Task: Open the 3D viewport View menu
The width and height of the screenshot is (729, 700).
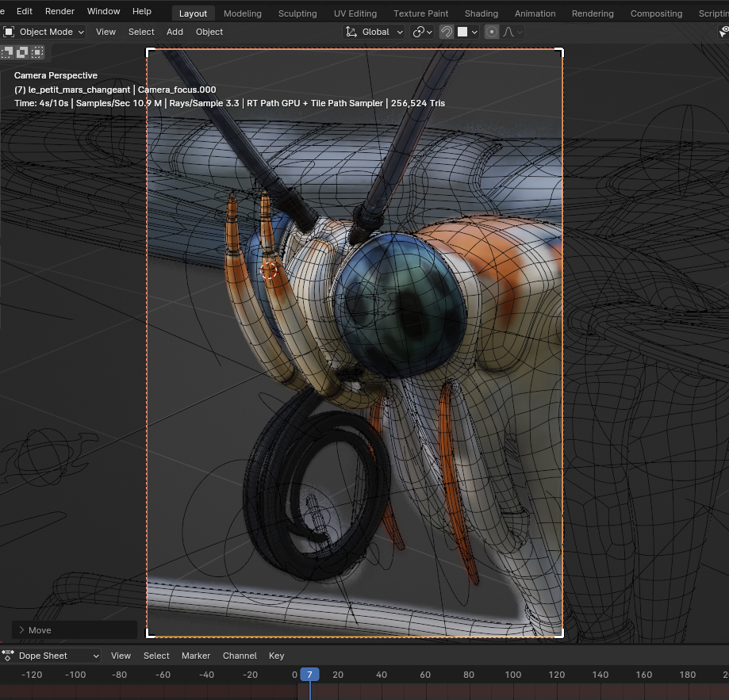Action: point(106,32)
